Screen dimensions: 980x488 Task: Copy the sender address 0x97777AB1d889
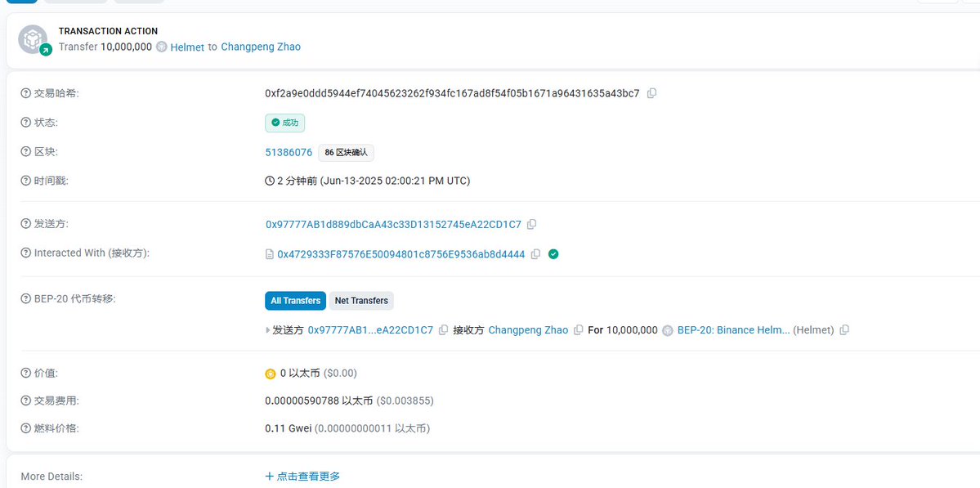pos(532,224)
